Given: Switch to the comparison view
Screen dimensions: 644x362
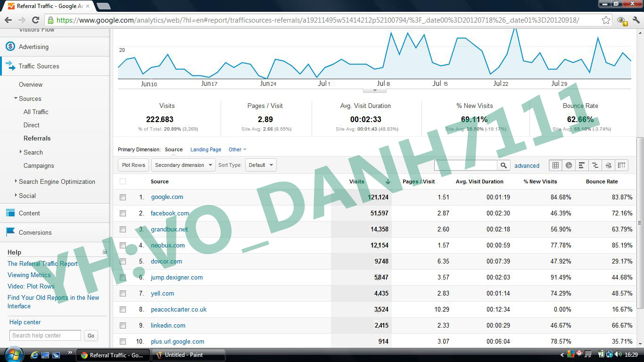Looking at the screenshot, I should (595, 165).
